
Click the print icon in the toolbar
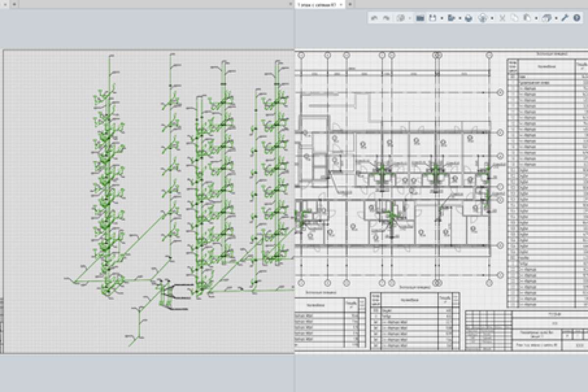468,18
